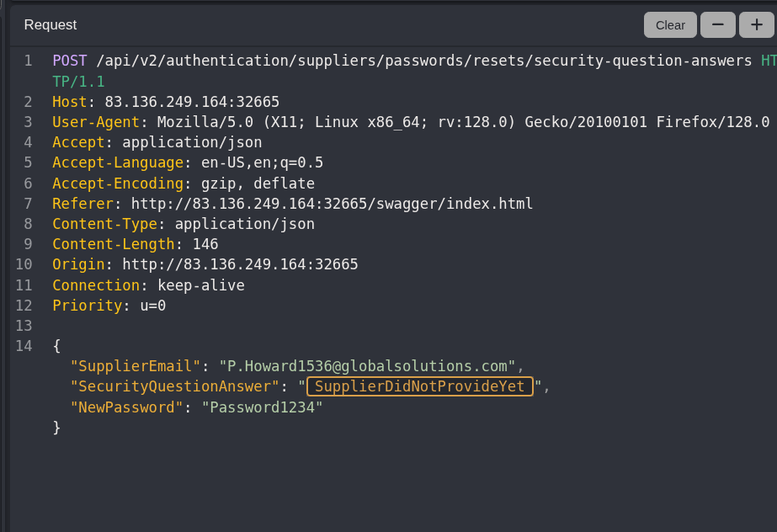The width and height of the screenshot is (777, 532).
Task: Click the SupplierEmail address value
Action: coord(367,366)
